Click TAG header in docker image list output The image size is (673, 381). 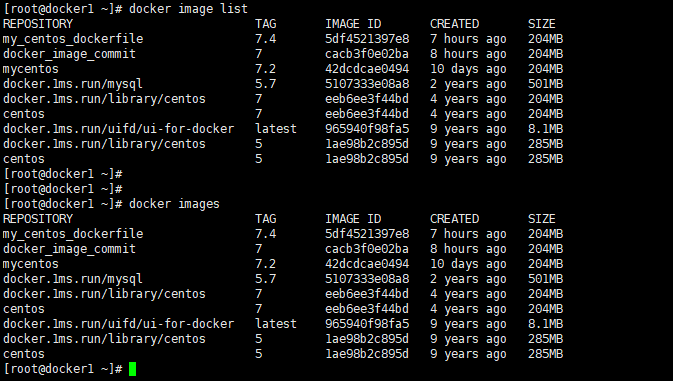(x=266, y=24)
